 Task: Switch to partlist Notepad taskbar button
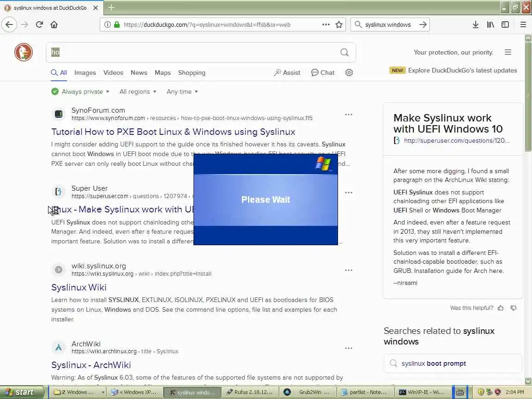pos(364,392)
